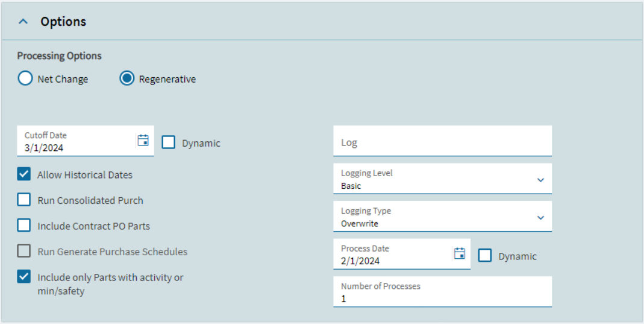Select the Regenerative radio button

[127, 79]
